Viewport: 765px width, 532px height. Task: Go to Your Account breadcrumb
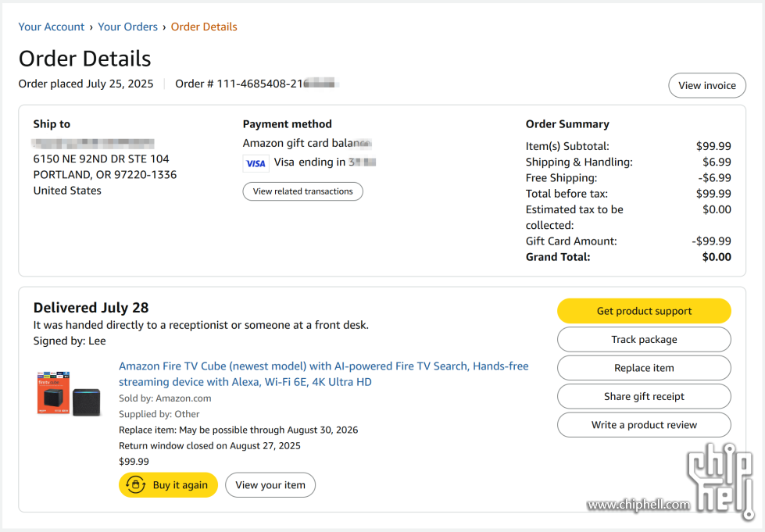[x=52, y=27]
